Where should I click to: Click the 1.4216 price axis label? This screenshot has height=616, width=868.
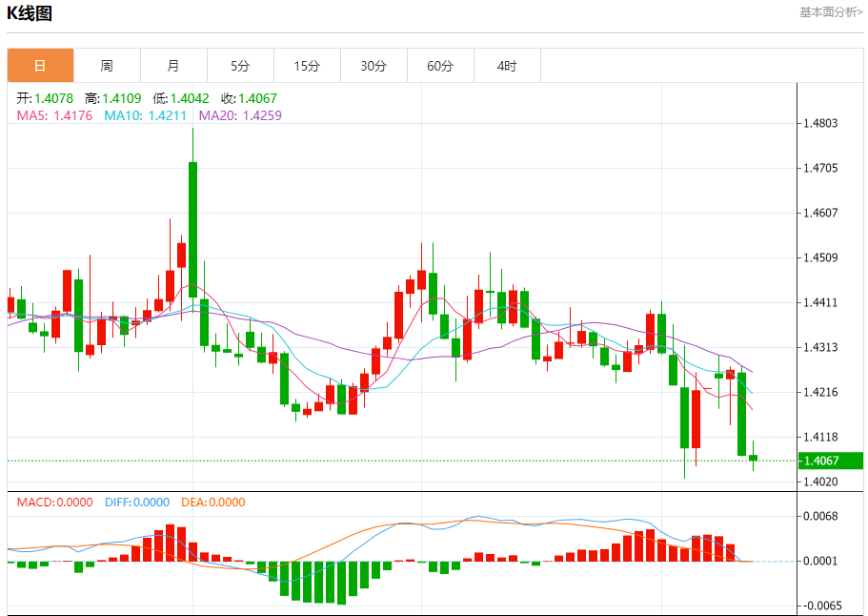821,392
